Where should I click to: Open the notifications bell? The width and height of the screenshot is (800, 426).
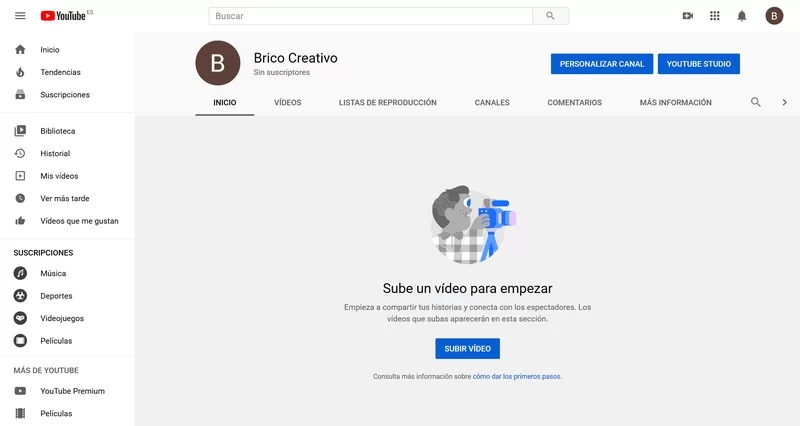click(742, 16)
